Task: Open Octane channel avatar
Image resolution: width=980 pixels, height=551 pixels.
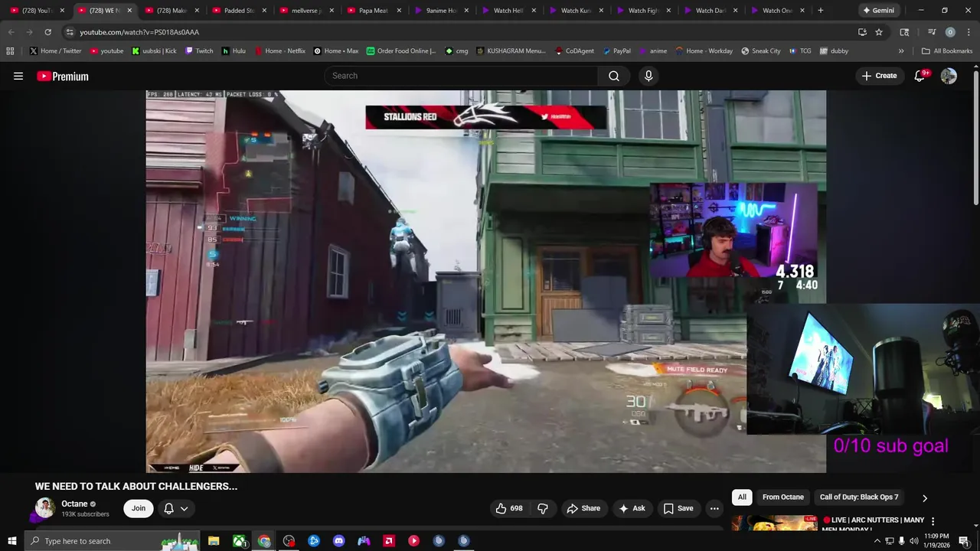Action: click(x=45, y=508)
